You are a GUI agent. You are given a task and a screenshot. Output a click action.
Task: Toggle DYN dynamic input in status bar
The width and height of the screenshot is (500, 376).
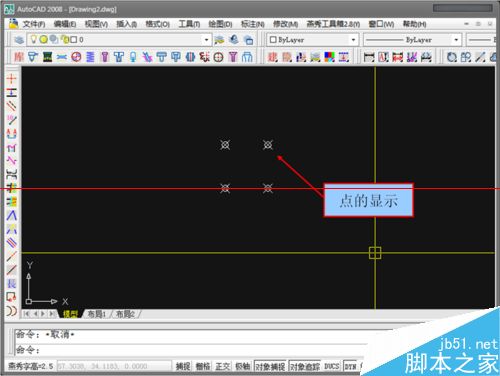tap(350, 366)
